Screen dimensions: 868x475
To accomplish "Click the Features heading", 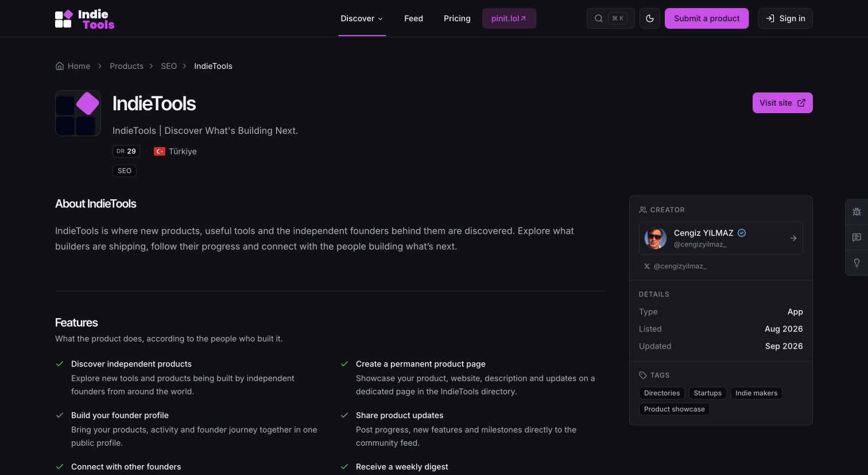I will [76, 323].
